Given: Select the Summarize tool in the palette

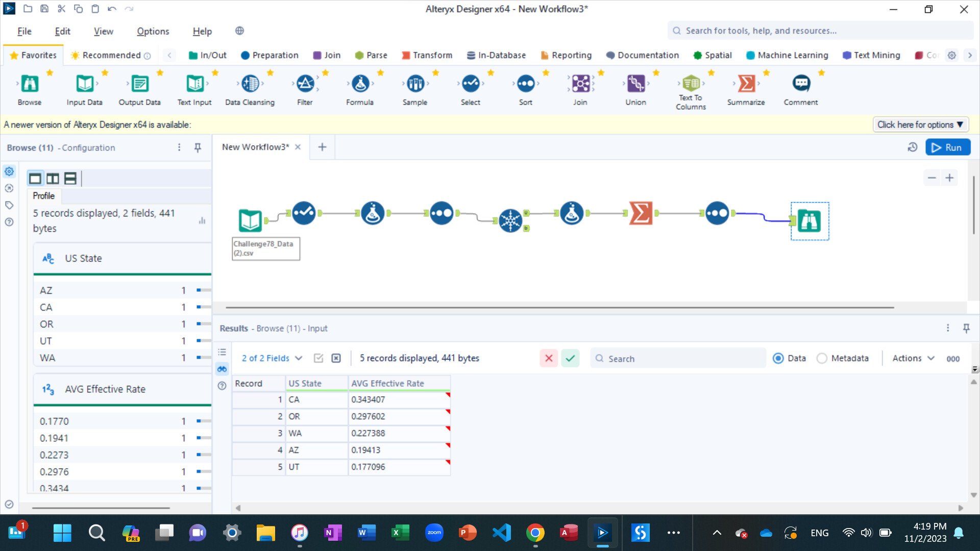Looking at the screenshot, I should pyautogui.click(x=746, y=84).
